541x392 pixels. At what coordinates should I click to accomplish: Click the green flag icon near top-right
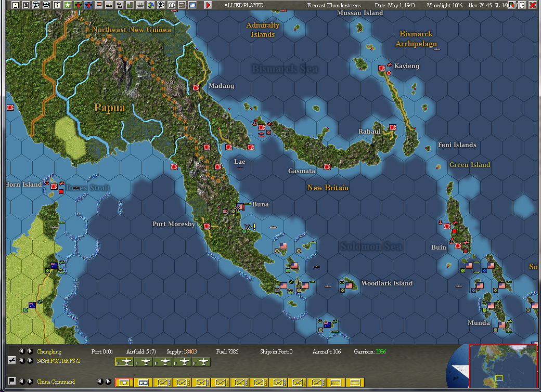click(x=512, y=5)
